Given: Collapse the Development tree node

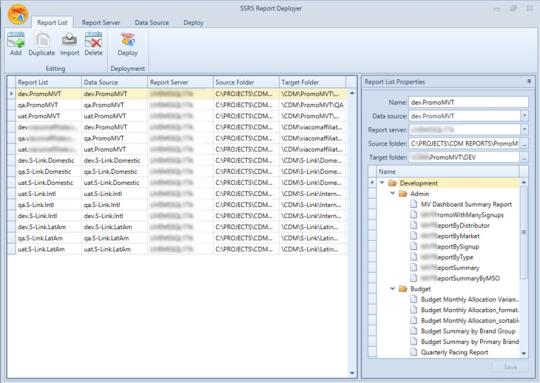Looking at the screenshot, I should (382, 183).
